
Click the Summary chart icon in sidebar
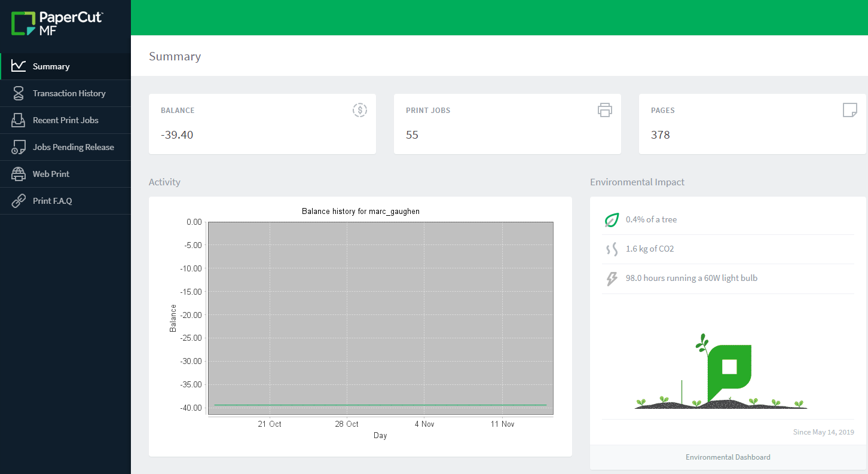point(19,66)
